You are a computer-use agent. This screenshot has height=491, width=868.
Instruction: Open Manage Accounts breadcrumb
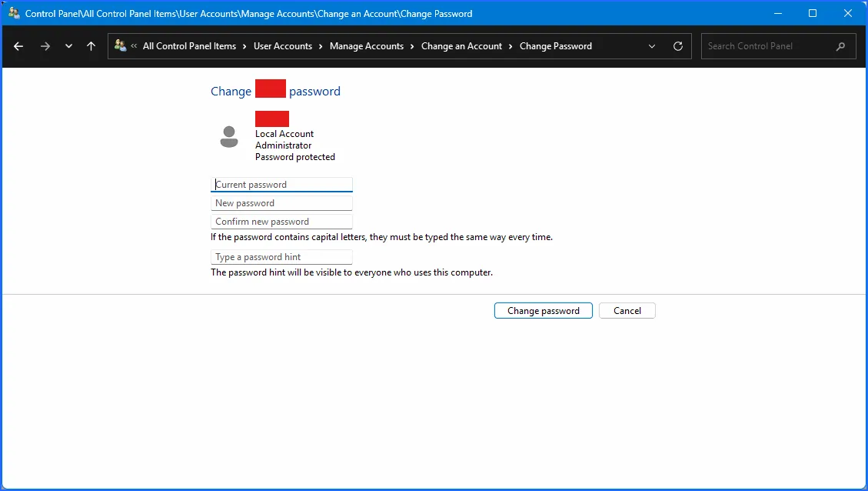click(366, 46)
